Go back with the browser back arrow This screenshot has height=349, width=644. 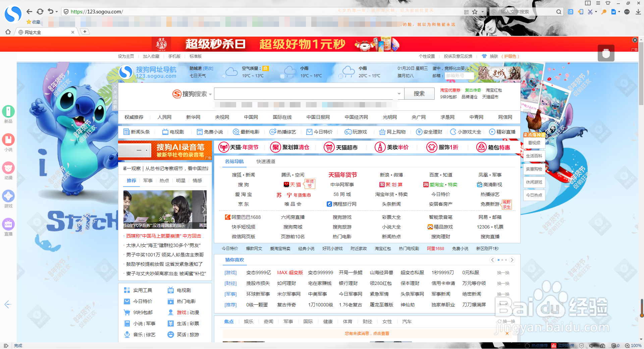click(x=29, y=12)
